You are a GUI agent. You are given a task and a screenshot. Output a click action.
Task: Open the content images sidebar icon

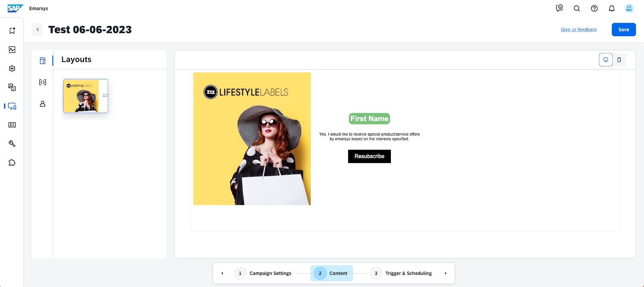tap(12, 87)
